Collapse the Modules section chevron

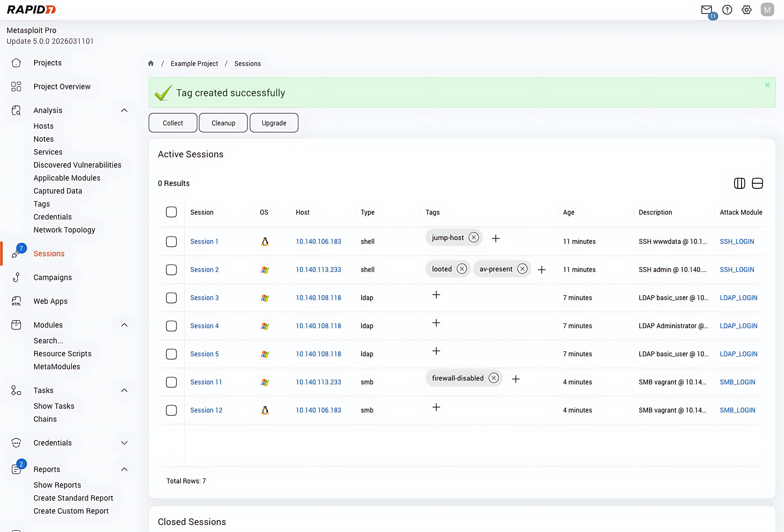point(124,325)
